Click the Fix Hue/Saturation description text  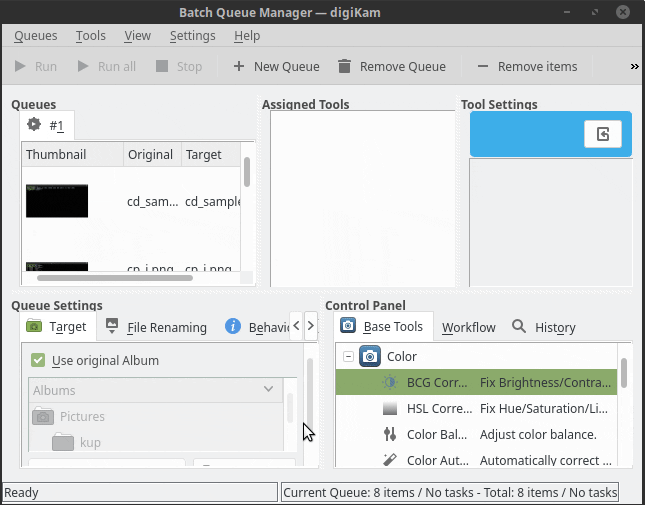point(543,408)
